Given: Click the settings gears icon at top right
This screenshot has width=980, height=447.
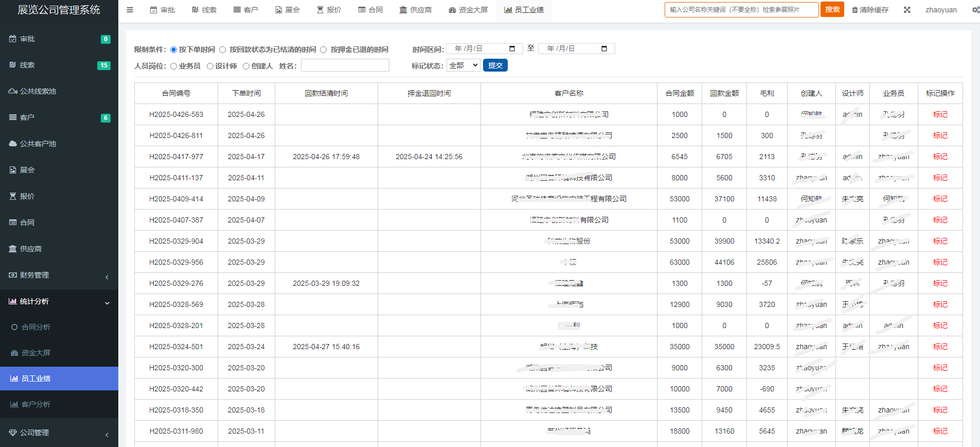Looking at the screenshot, I should (975, 10).
